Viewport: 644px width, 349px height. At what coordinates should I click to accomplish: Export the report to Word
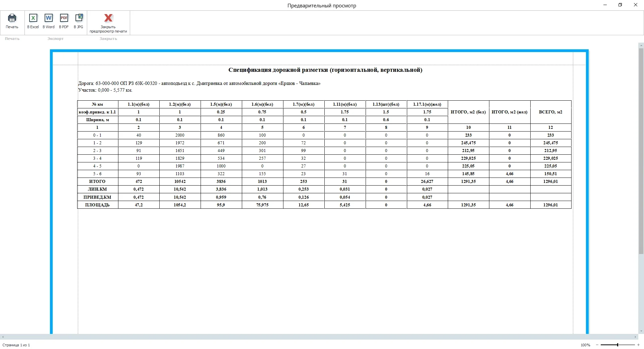[x=49, y=18]
